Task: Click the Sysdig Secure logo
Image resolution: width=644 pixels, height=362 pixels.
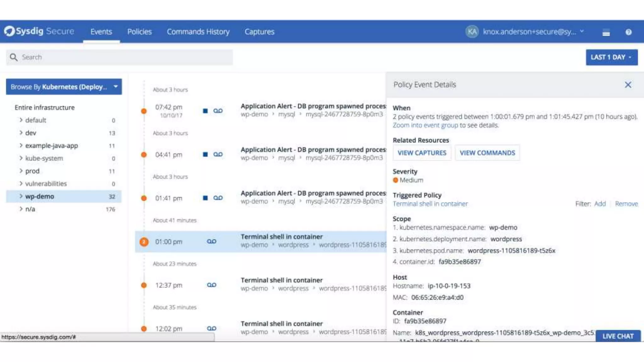Action: click(x=39, y=31)
